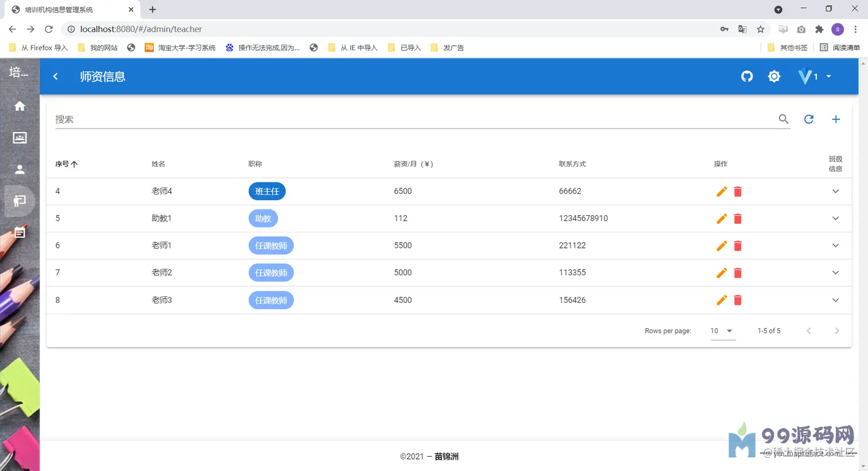The height and width of the screenshot is (471, 868).
Task: Click the search magnifier icon
Action: click(784, 119)
